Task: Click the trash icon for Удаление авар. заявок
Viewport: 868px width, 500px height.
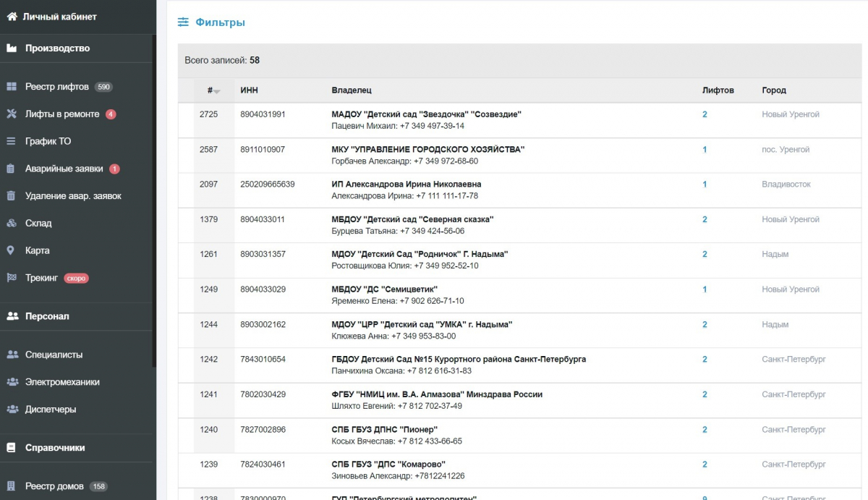Action: click(x=12, y=196)
